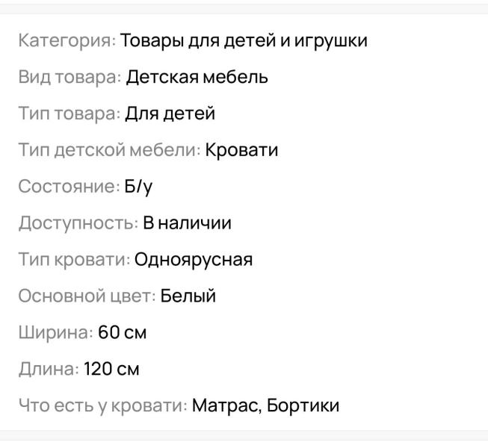Click the 'Ширина:' label
Viewport: 488px width, 448px height.
(56, 333)
